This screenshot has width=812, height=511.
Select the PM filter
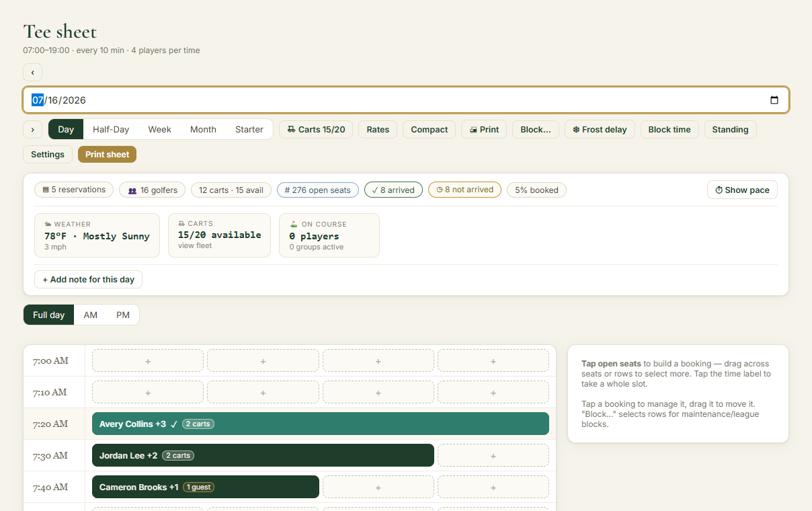123,315
